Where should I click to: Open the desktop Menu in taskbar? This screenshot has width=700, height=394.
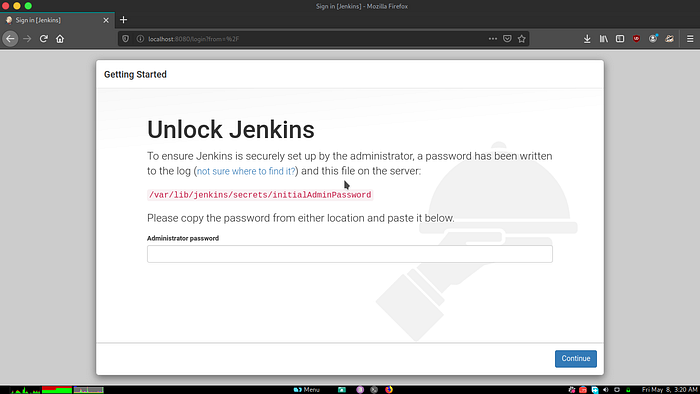coord(307,390)
